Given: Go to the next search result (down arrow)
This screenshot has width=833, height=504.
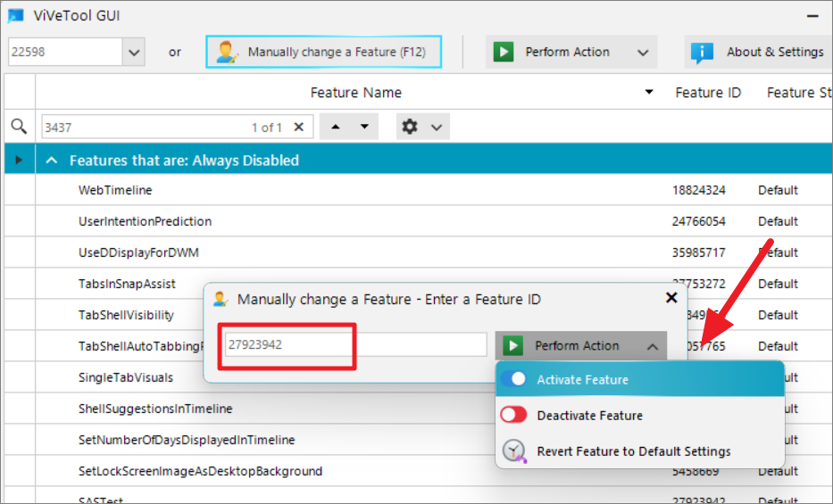Looking at the screenshot, I should (x=364, y=127).
